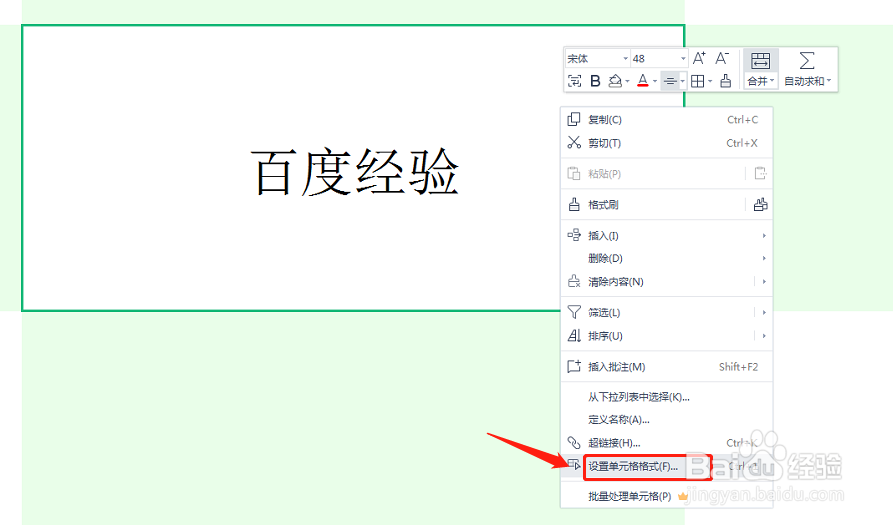Expand the 删除(D) submenu arrow
This screenshot has height=525, width=893.
(764, 259)
